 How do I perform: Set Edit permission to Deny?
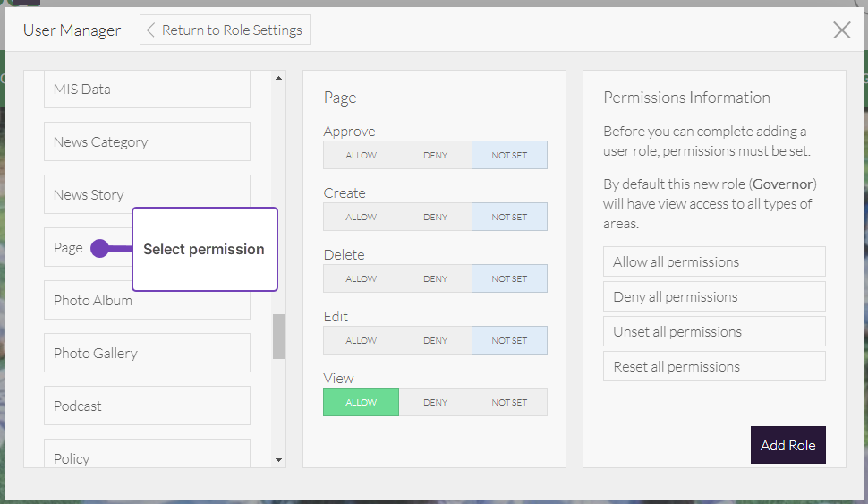[x=435, y=340]
